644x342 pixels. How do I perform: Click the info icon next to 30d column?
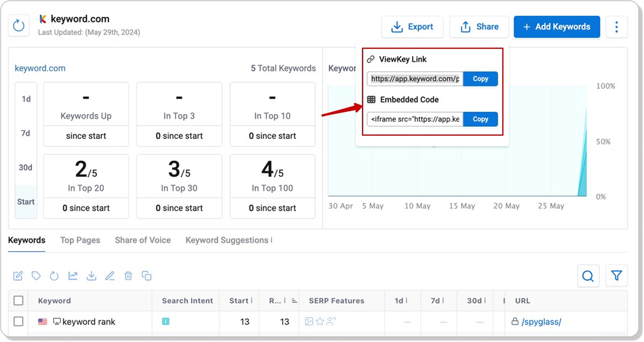485,301
